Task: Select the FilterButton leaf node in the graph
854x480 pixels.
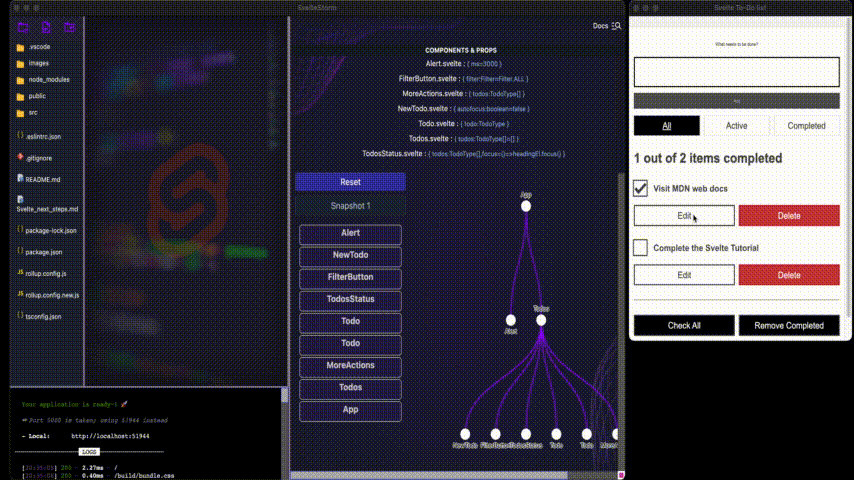Action: 495,434
